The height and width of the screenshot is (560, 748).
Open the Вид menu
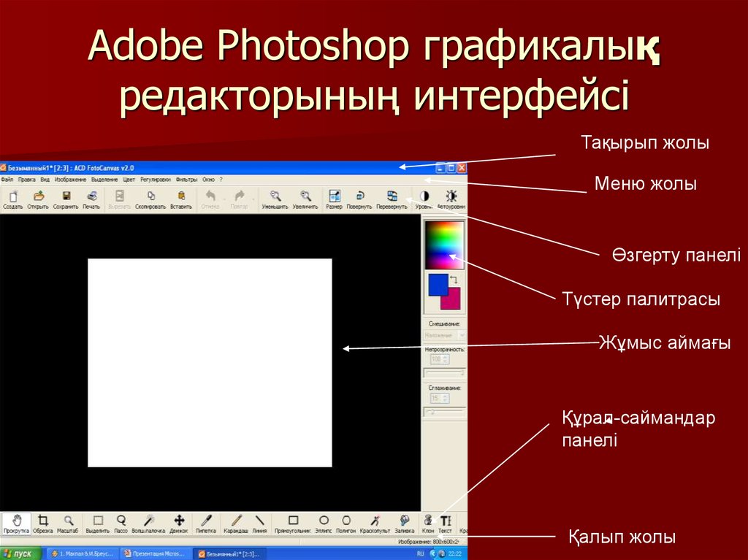(x=45, y=180)
